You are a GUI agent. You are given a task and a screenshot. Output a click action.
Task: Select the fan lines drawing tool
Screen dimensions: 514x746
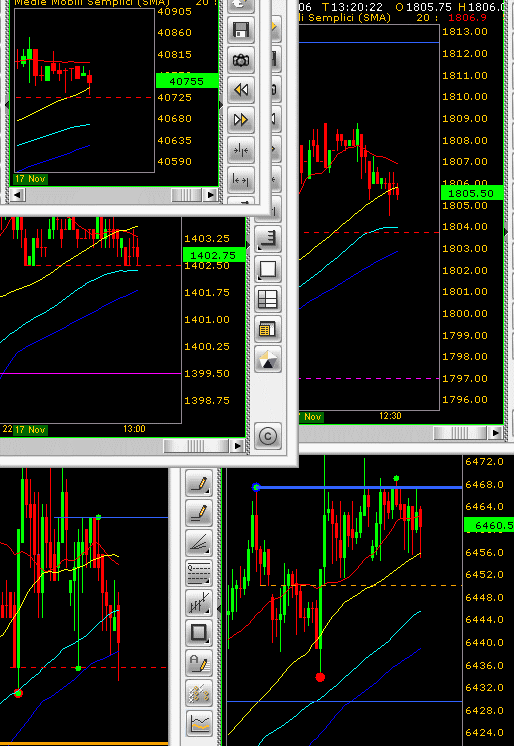pos(199,544)
